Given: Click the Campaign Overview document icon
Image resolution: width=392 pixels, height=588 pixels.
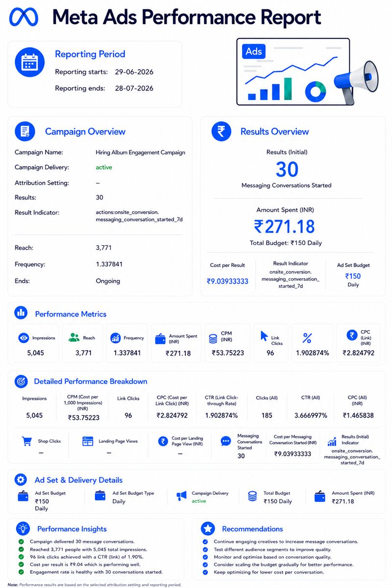Looking at the screenshot, I should pos(25,131).
